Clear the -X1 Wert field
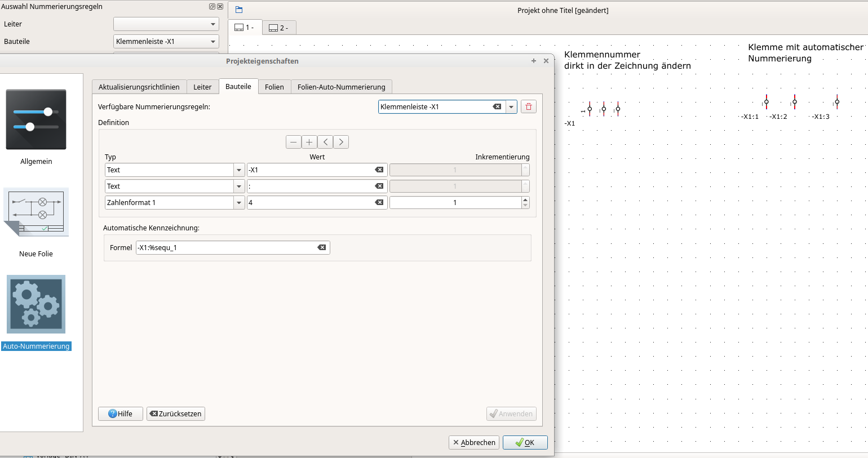868x458 pixels. 379,170
